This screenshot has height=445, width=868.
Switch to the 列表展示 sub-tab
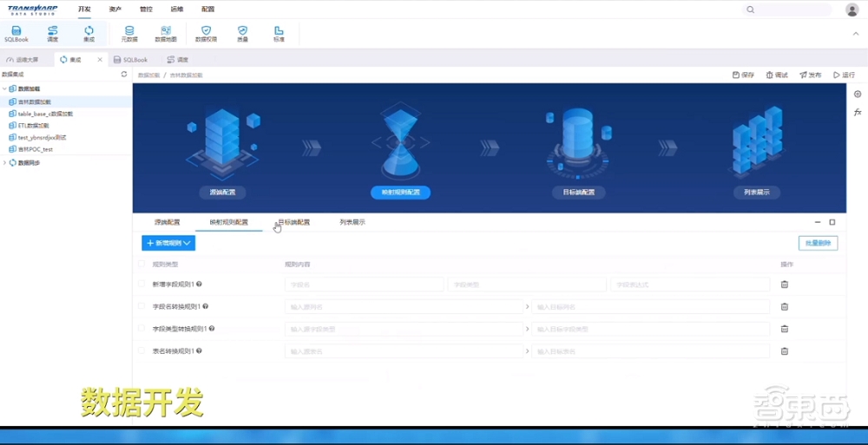click(x=352, y=222)
